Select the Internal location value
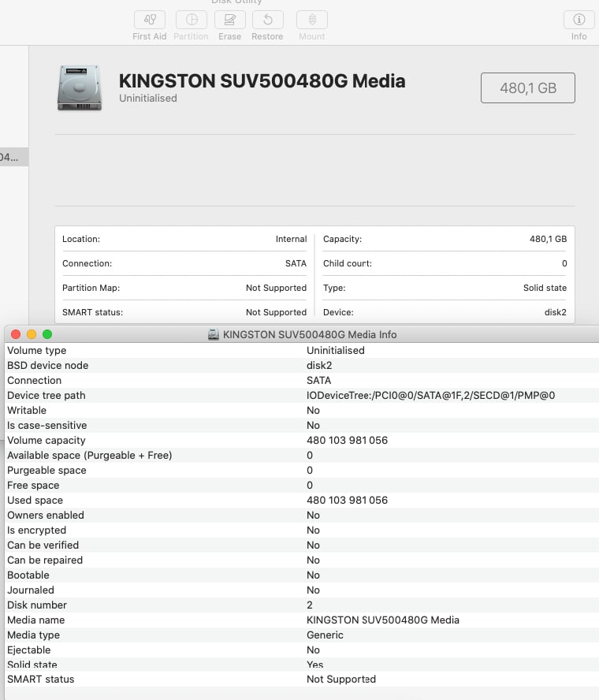 coord(291,239)
